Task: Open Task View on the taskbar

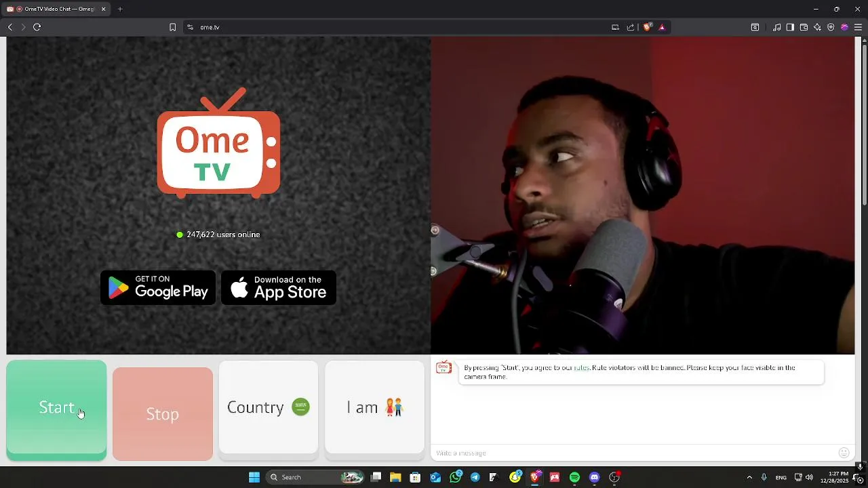Action: click(x=376, y=477)
